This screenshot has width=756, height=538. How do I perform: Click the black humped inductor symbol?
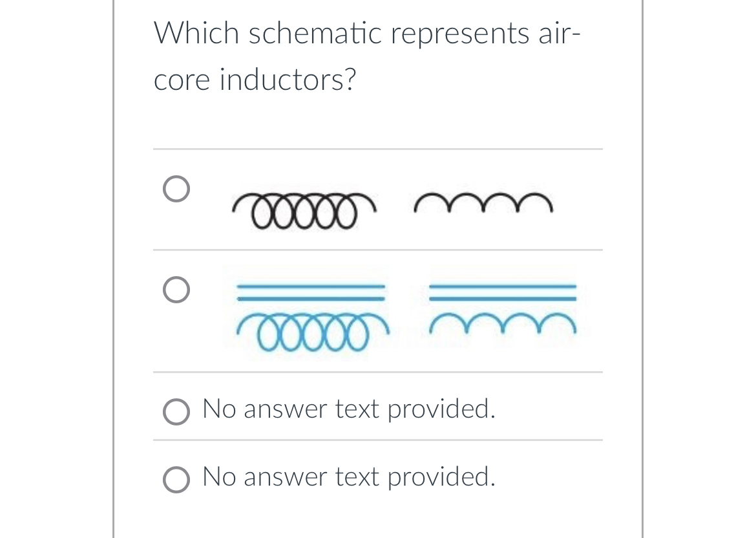[483, 204]
